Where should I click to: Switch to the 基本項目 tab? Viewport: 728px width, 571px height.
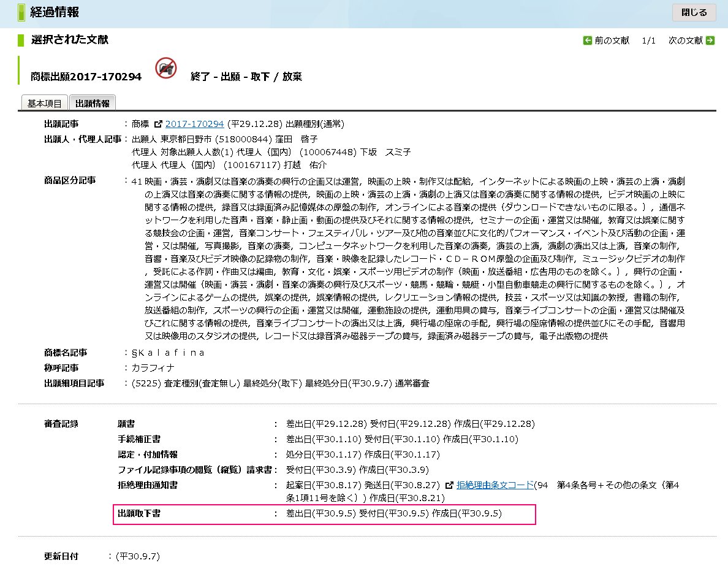(44, 102)
